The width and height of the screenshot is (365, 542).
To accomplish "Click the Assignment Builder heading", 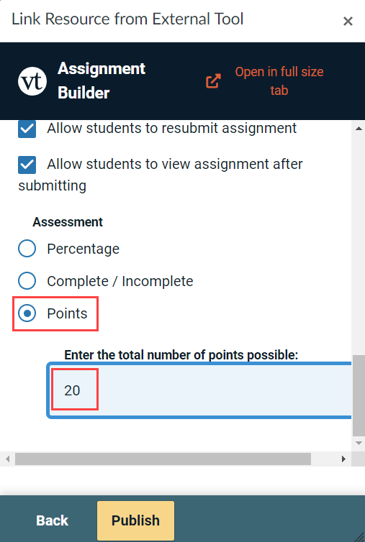I will [x=101, y=81].
